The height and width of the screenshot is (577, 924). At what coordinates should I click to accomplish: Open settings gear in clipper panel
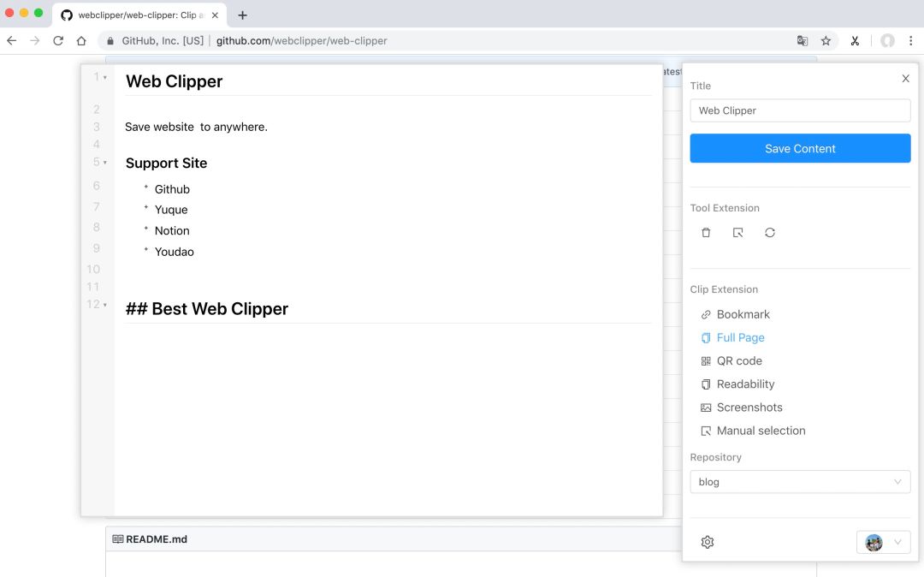(708, 542)
